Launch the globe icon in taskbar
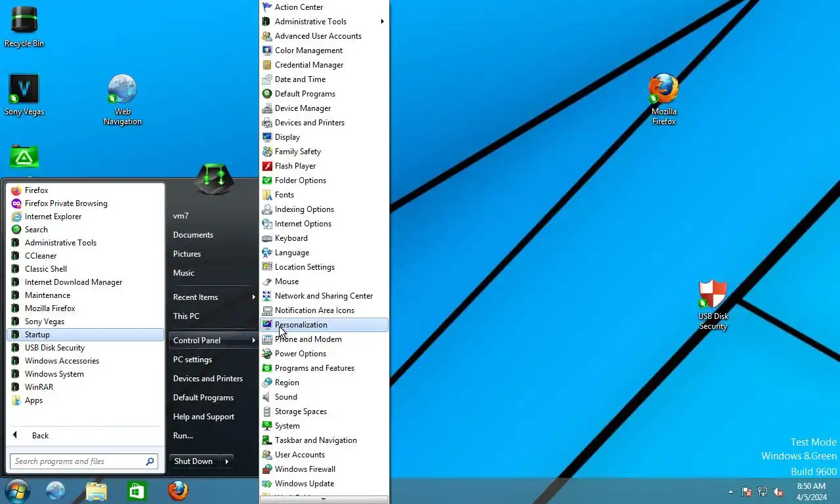This screenshot has width=840, height=504. coord(55,491)
